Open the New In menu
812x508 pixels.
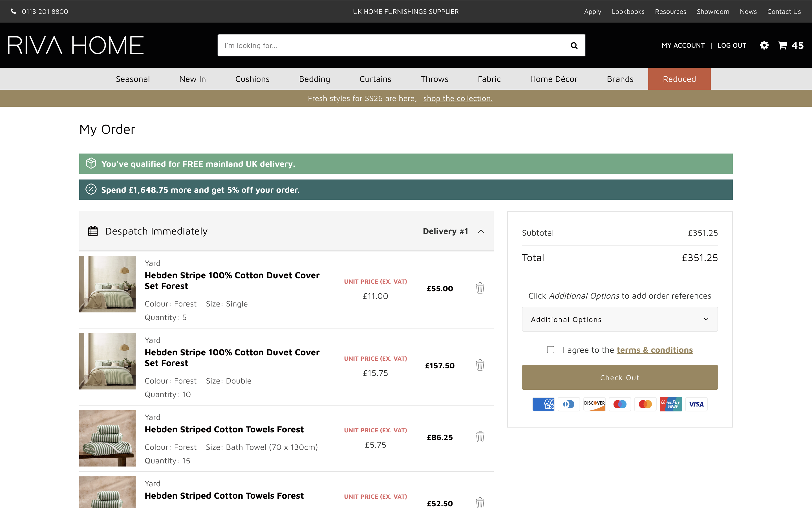coord(193,79)
